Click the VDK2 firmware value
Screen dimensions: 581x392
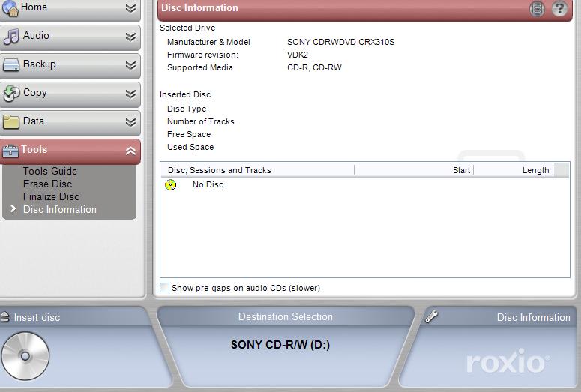pos(297,55)
